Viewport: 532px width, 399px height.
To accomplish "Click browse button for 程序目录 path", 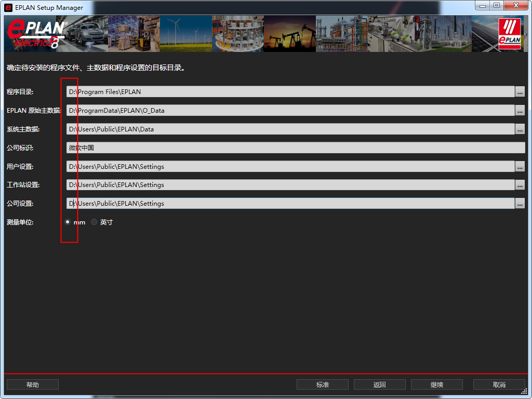I will pyautogui.click(x=520, y=92).
